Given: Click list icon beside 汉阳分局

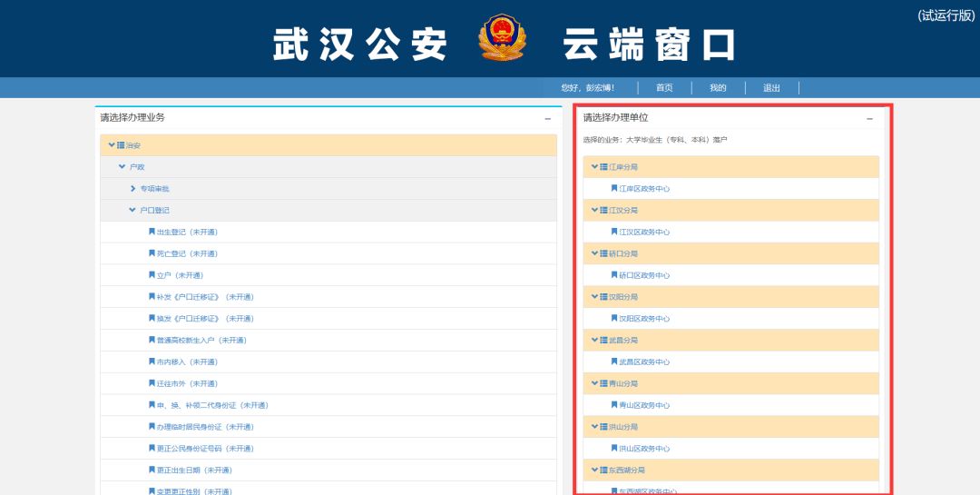Looking at the screenshot, I should point(603,297).
